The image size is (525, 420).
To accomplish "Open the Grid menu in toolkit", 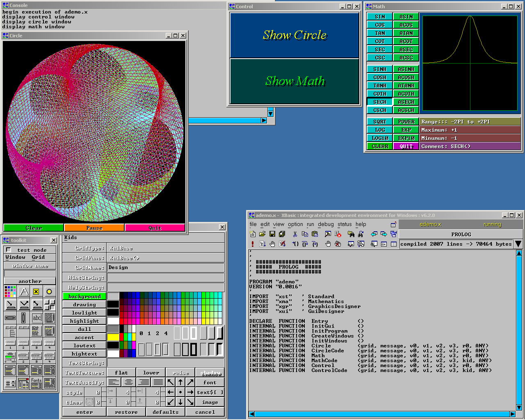I will (38, 257).
